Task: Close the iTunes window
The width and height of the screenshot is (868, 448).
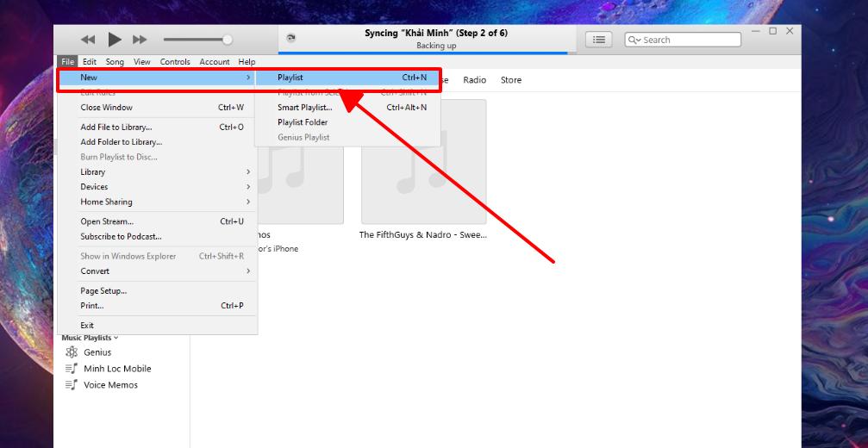Action: click(x=790, y=32)
